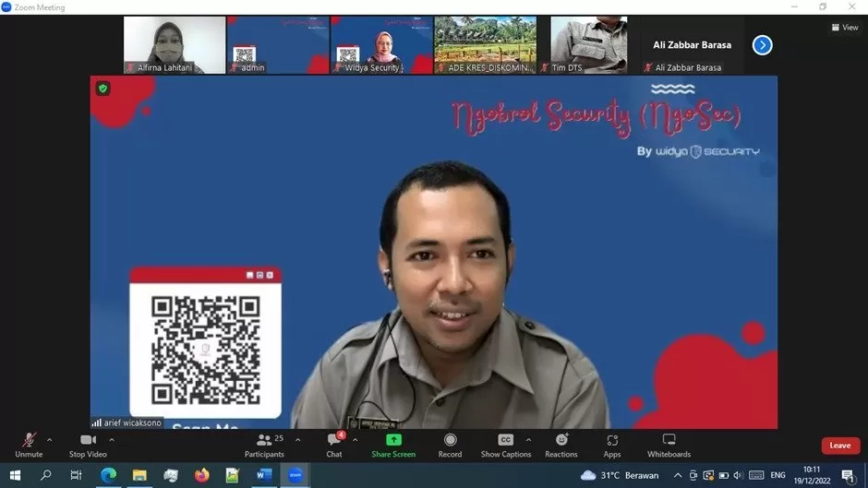The width and height of the screenshot is (868, 488).
Task: Open Microsoft Word from the taskbar
Action: click(264, 475)
